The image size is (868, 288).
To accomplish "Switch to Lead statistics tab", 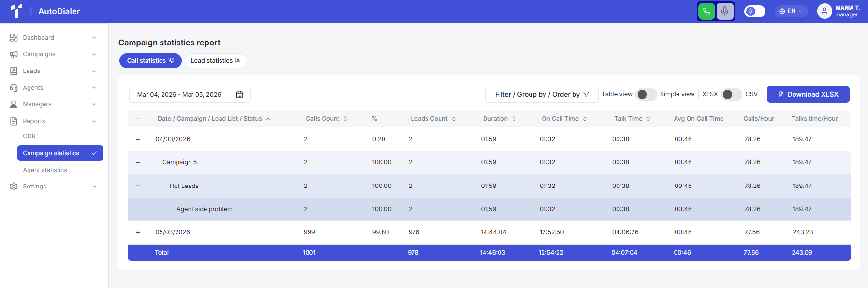I will point(216,60).
